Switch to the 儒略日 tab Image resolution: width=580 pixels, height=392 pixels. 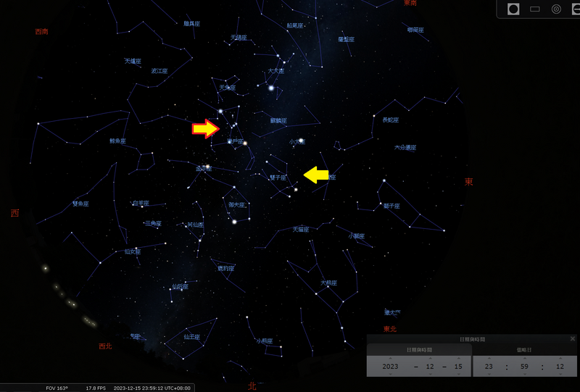(x=525, y=350)
